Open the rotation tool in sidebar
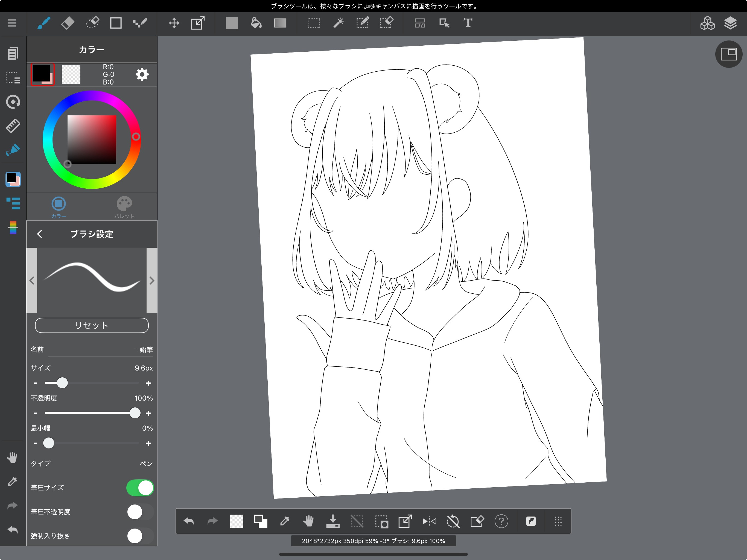This screenshot has height=560, width=747. click(13, 102)
